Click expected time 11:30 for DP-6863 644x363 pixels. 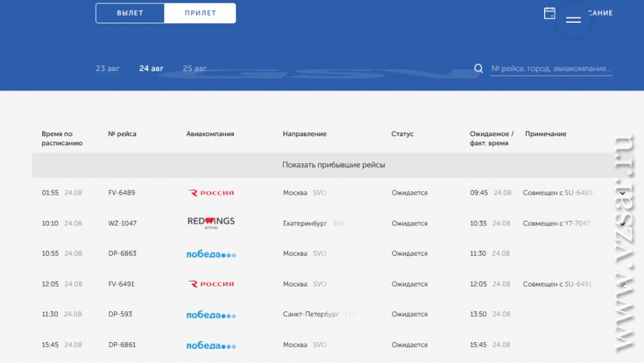pos(478,254)
